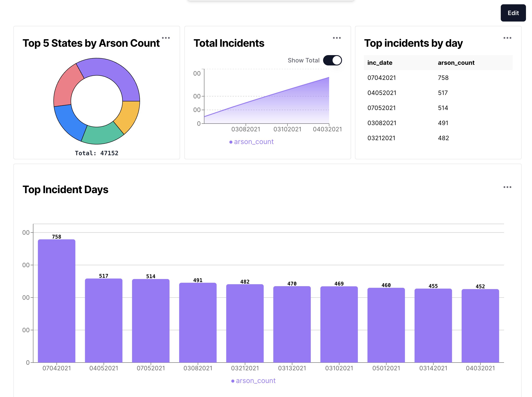
Task: Click the 452 bar for 04032021
Action: coord(480,326)
